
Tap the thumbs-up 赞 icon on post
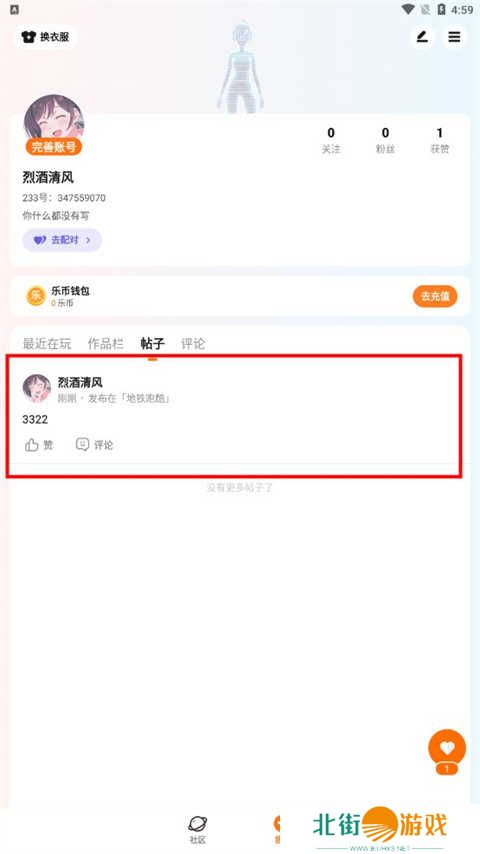coord(32,445)
